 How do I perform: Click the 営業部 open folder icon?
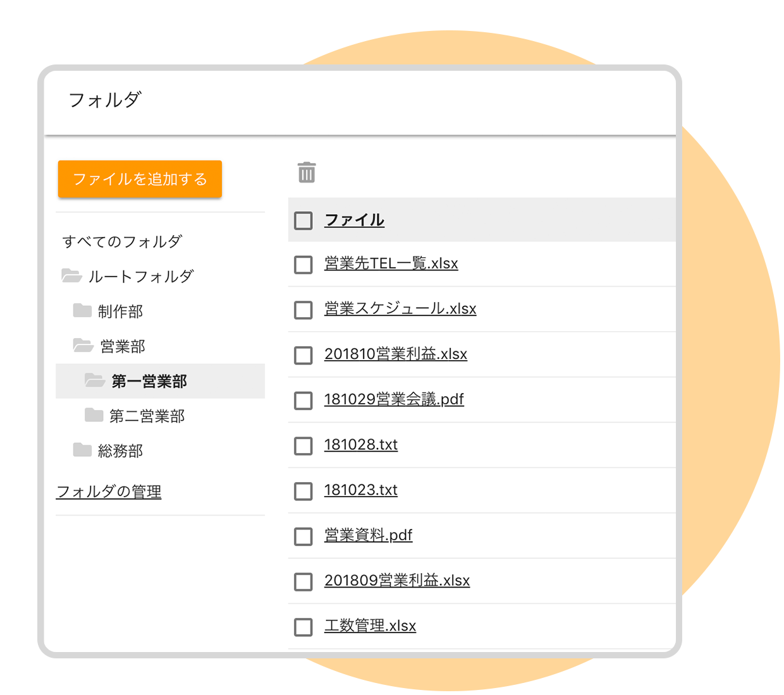click(x=83, y=346)
